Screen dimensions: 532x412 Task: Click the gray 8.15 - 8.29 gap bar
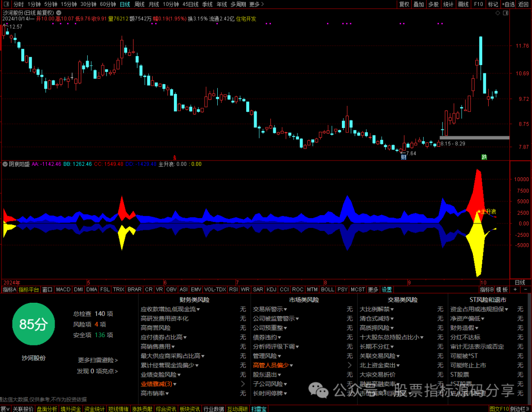pyautogui.click(x=474, y=138)
